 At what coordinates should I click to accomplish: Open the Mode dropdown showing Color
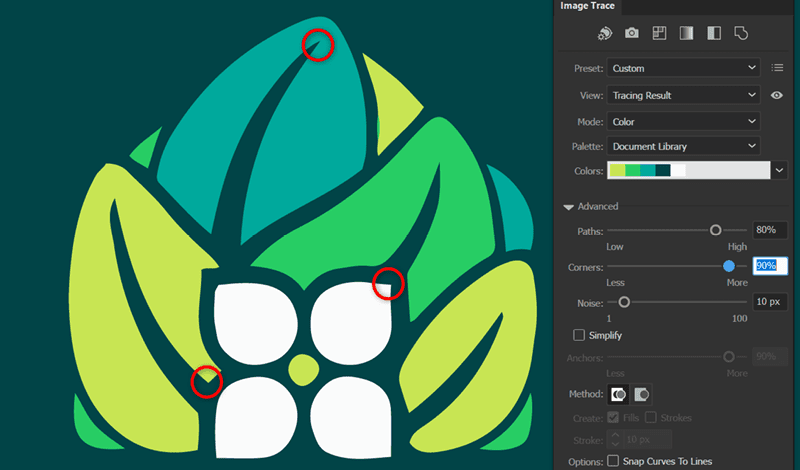[x=683, y=121]
